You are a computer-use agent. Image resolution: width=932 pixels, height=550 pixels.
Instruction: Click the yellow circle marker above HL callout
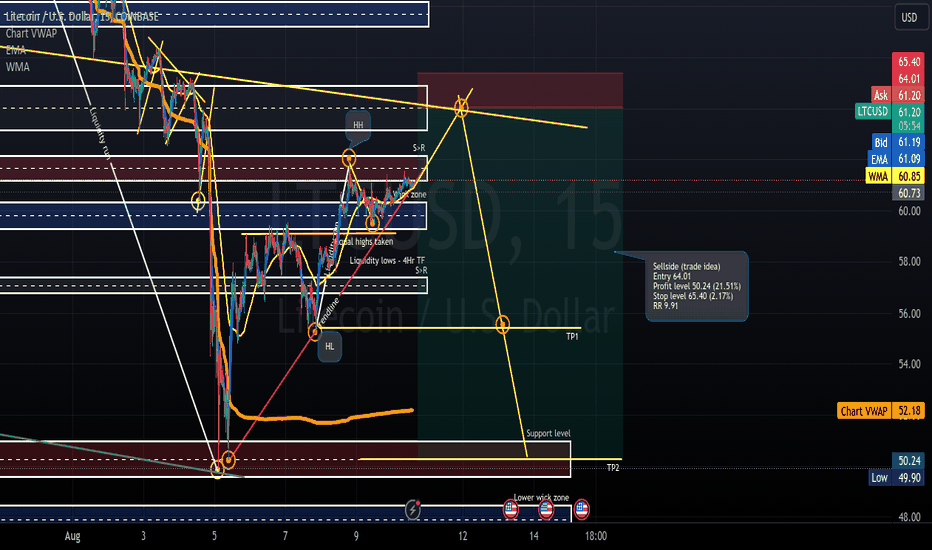tap(314, 332)
